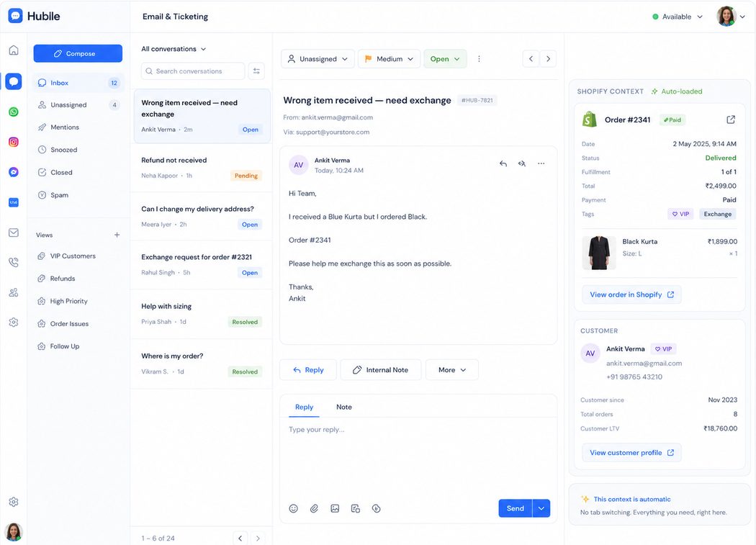756x545 pixels.
Task: Open Exchange request for order #2321 conversation
Action: pyautogui.click(x=202, y=265)
